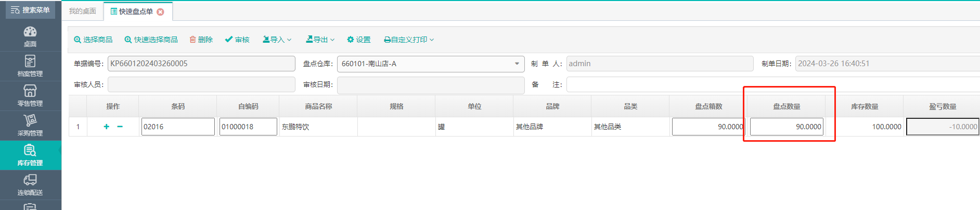
Task: Open 档案管理 in the sidebar
Action: 30,66
